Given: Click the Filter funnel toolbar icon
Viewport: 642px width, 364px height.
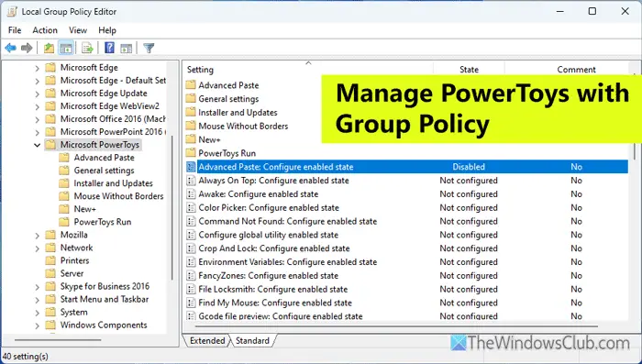Looking at the screenshot, I should (149, 49).
